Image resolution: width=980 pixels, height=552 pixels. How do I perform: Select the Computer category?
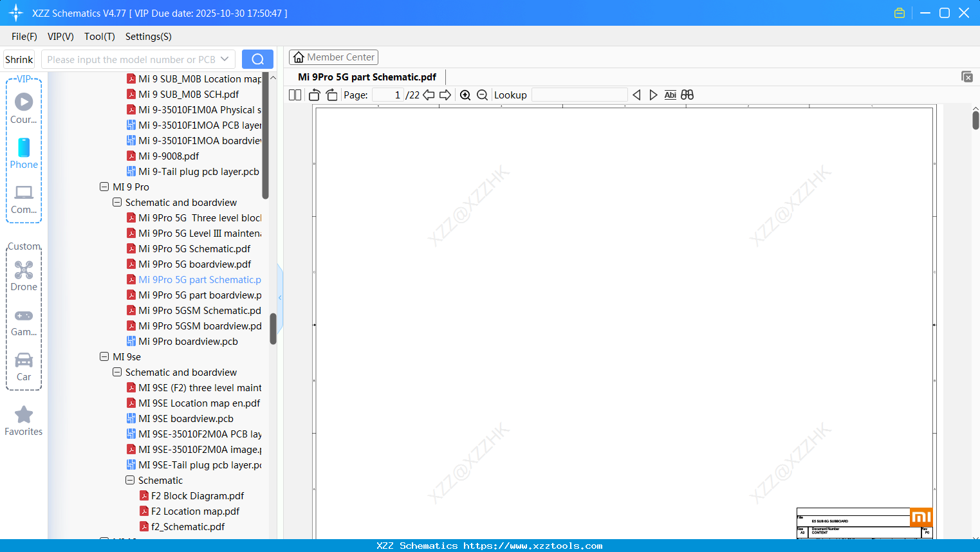(x=24, y=199)
